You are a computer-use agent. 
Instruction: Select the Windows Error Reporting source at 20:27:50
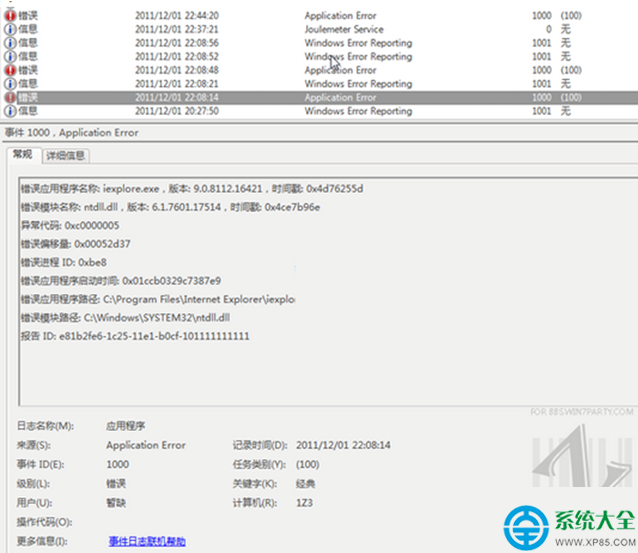pos(358,111)
